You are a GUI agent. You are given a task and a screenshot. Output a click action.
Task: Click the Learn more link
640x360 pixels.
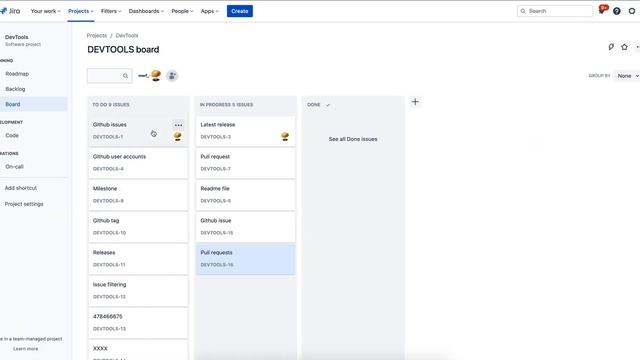25,349
